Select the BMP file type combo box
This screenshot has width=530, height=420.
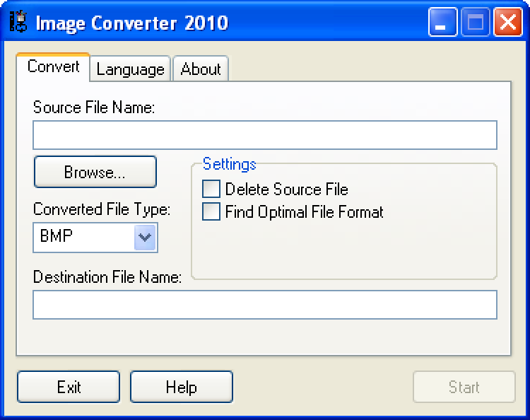(x=83, y=237)
